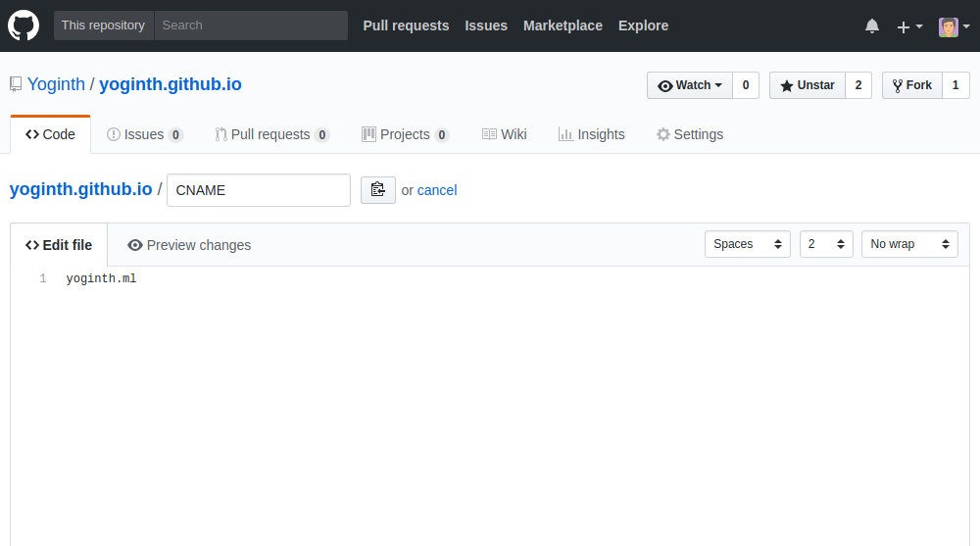The height and width of the screenshot is (546, 980).
Task: Open the Insights tab
Action: tap(591, 134)
